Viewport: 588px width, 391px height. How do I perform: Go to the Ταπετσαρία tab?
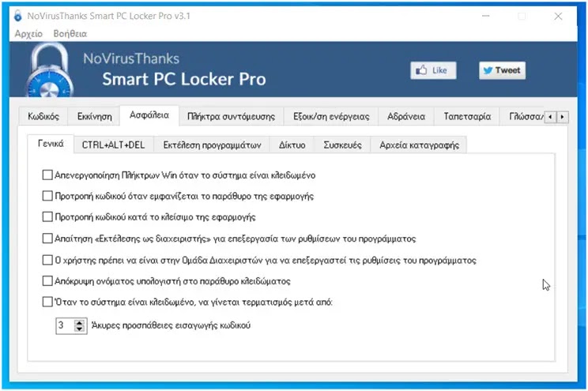click(x=467, y=117)
